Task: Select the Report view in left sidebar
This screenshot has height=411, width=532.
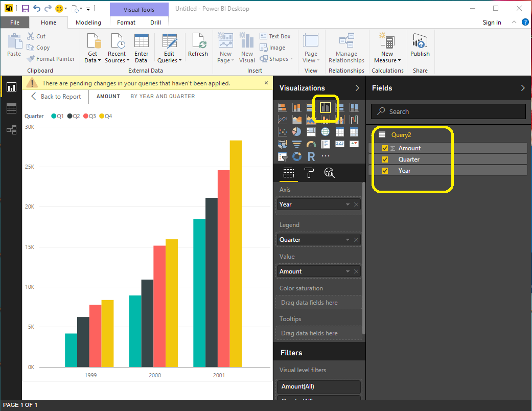Action: [x=11, y=87]
